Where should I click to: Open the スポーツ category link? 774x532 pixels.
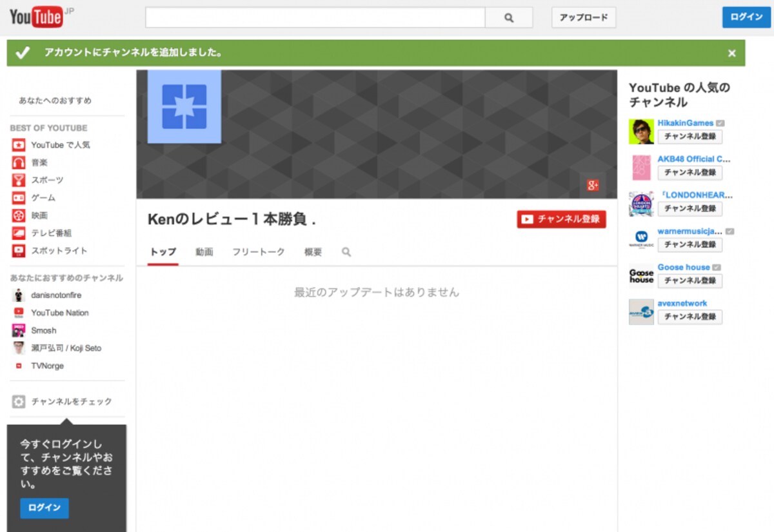[48, 180]
